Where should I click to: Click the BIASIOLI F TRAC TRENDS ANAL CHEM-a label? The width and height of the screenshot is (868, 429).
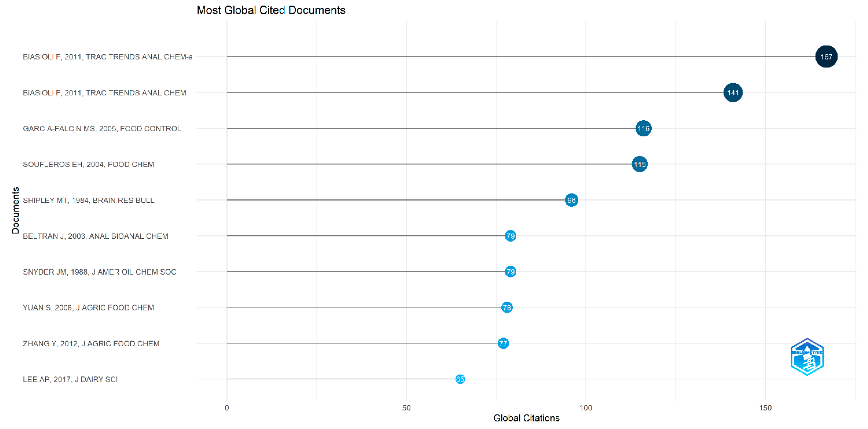point(107,57)
